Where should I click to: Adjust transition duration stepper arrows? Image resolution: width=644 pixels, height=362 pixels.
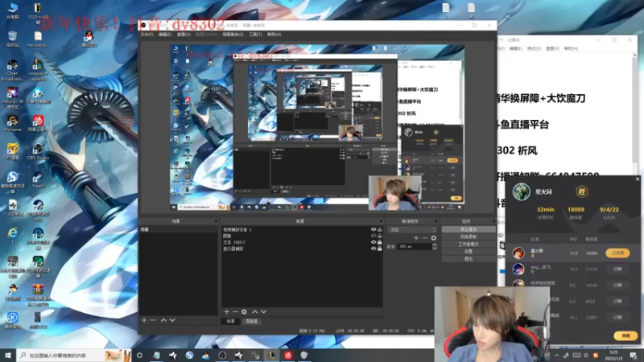click(435, 247)
